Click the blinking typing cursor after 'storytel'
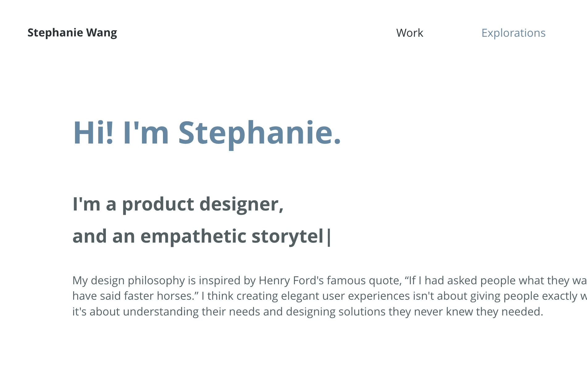 point(328,237)
